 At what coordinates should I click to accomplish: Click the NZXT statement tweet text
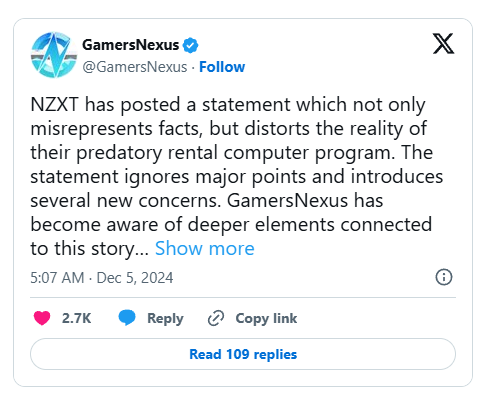coord(237,176)
